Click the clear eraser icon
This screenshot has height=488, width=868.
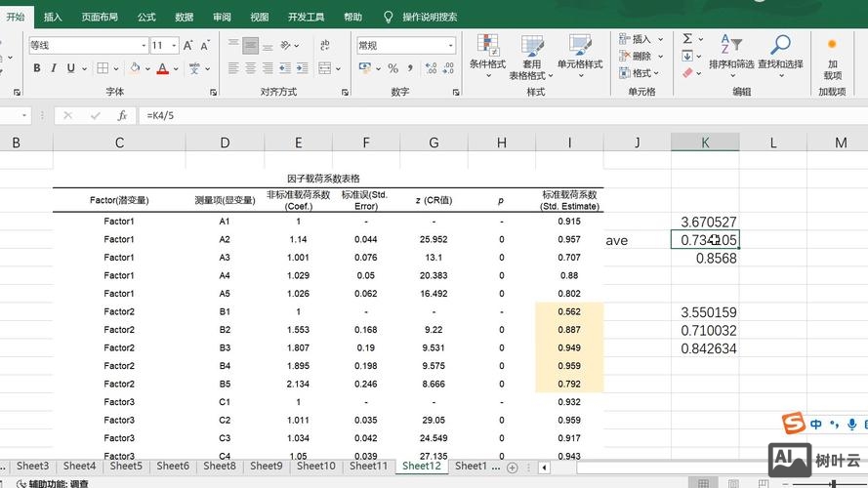[687, 73]
